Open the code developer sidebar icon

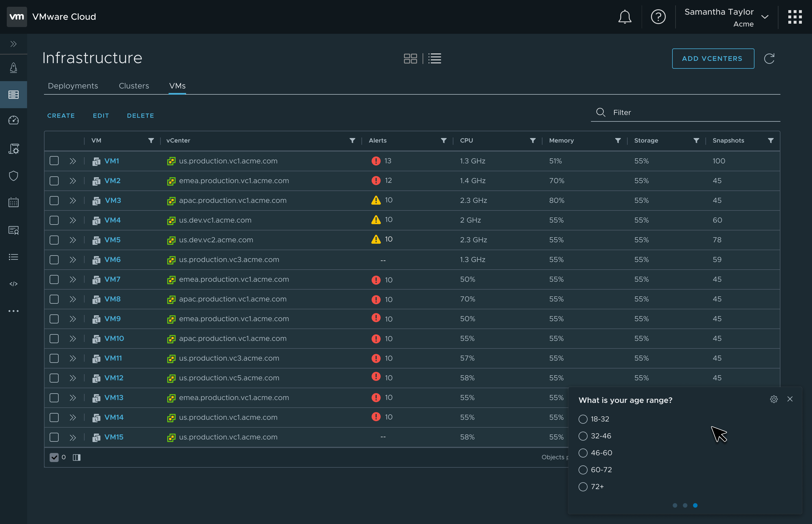tap(14, 283)
